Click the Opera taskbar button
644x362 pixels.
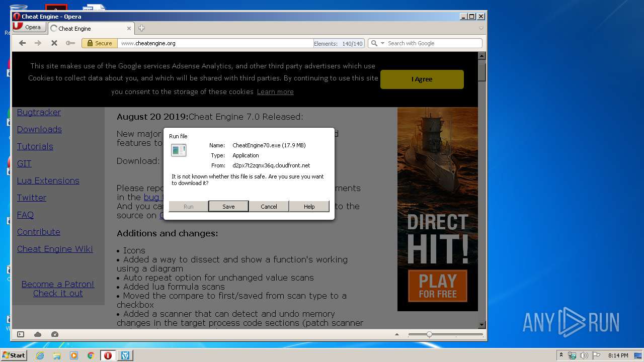click(108, 355)
